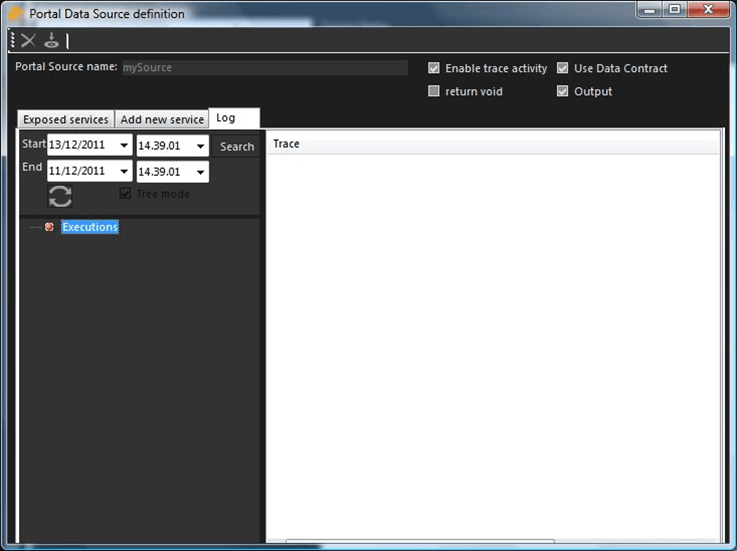Minimize the Portal Data Source window

click(650, 9)
